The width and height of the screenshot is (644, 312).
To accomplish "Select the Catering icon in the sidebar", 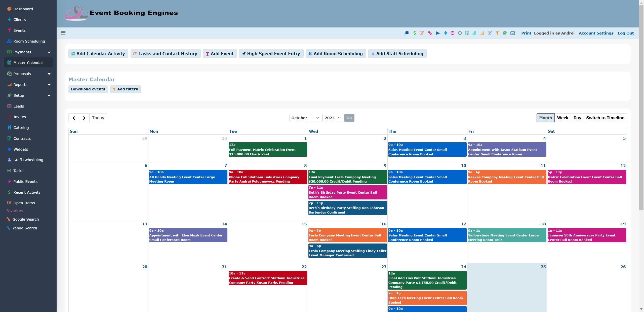I will 9,127.
